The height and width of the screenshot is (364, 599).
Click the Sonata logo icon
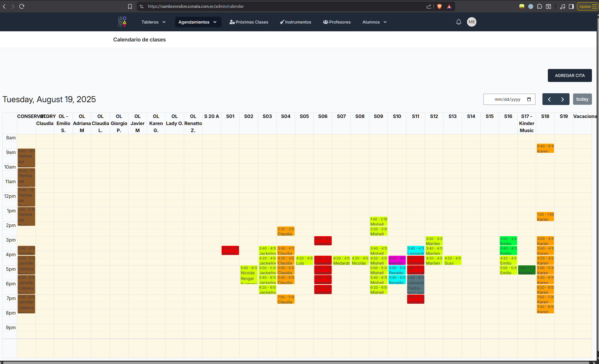[122, 22]
